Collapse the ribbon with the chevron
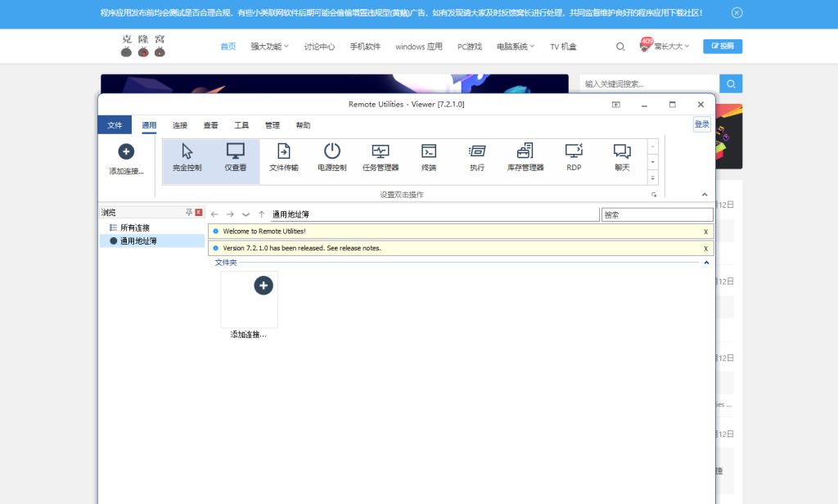Image resolution: width=838 pixels, height=504 pixels. (705, 195)
